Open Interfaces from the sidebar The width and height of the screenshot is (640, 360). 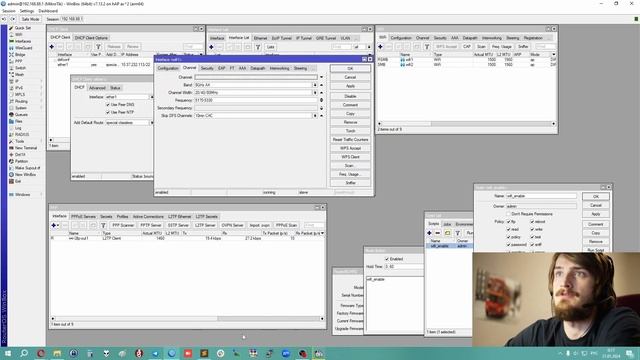point(22,41)
